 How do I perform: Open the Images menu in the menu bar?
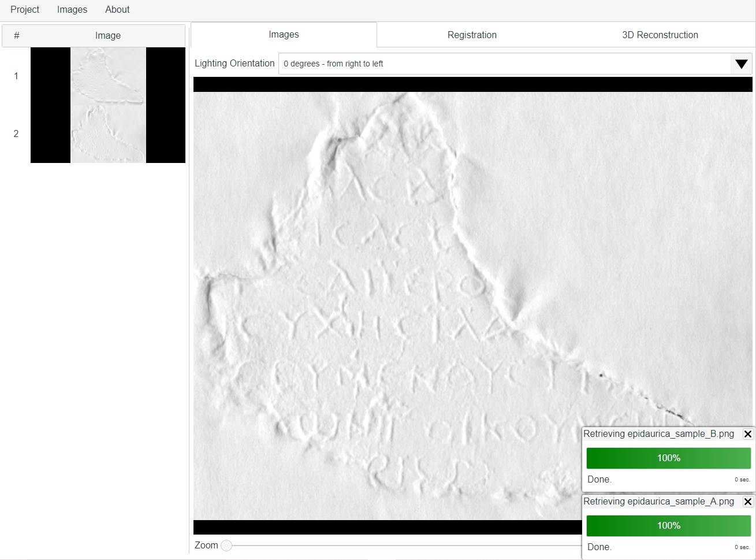(x=72, y=10)
